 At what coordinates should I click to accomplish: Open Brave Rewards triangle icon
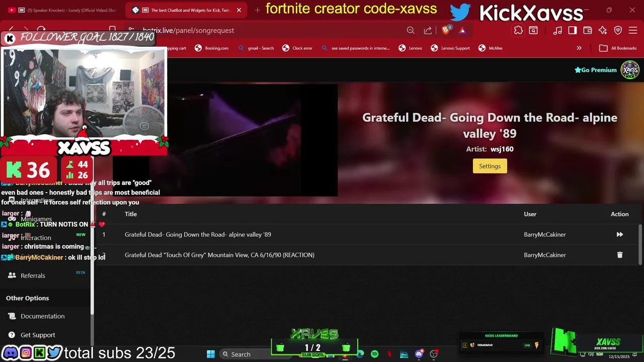[462, 30]
